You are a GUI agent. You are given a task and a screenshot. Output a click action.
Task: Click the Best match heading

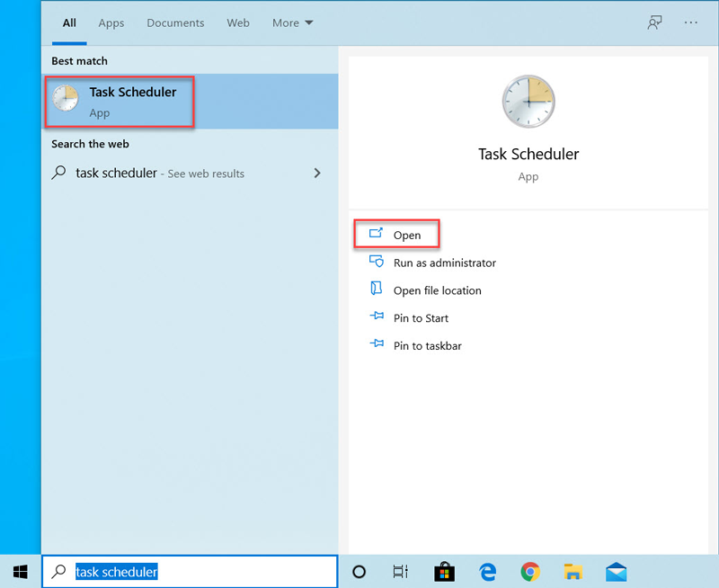[x=79, y=61]
